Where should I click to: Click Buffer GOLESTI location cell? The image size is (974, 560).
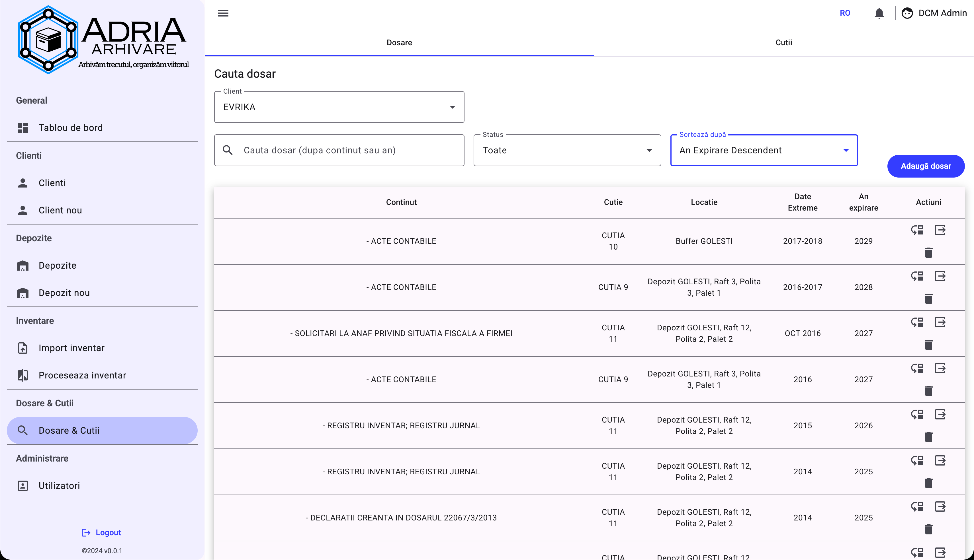tap(704, 241)
